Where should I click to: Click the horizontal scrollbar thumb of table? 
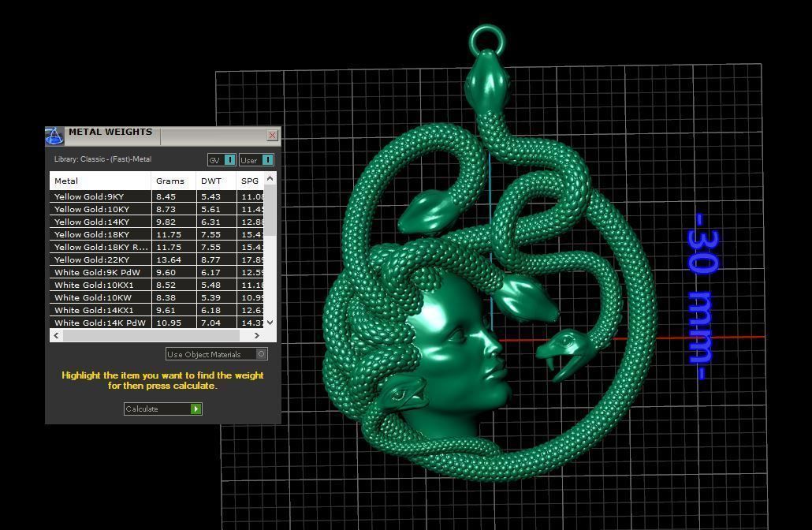coord(151,336)
